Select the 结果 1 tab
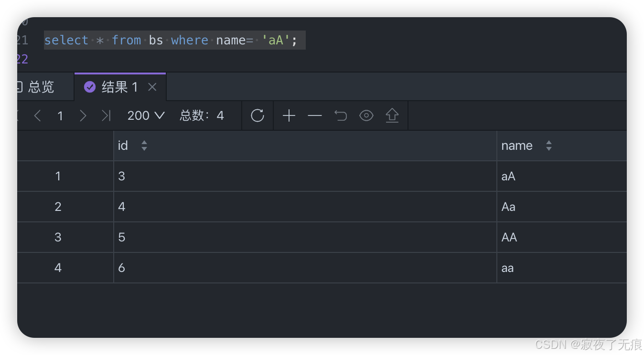This screenshot has width=644, height=355. point(120,87)
